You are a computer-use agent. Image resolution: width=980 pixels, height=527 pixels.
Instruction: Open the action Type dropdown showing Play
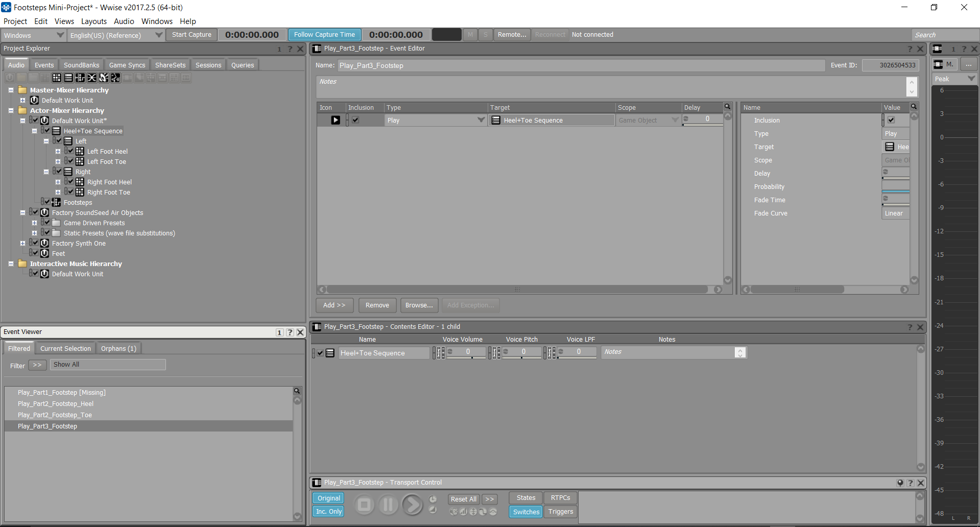pyautogui.click(x=436, y=120)
